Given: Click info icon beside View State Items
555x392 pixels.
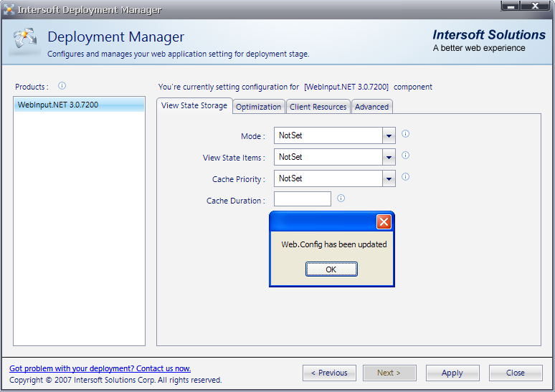Looking at the screenshot, I should [405, 156].
